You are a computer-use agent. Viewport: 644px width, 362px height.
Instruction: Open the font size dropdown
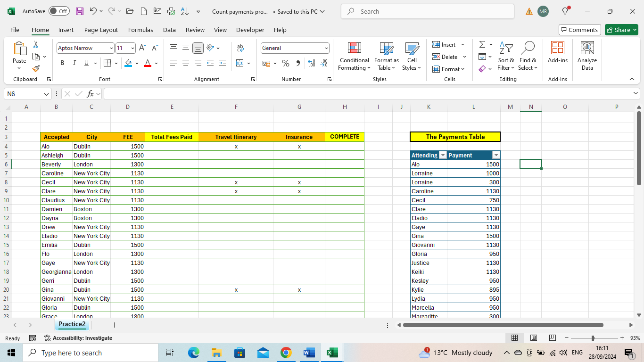(133, 48)
